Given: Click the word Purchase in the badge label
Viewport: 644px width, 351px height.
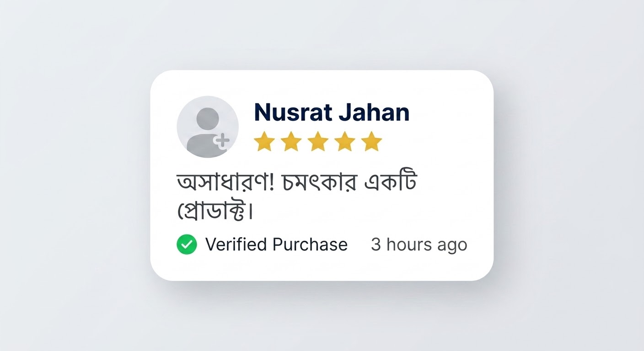Looking at the screenshot, I should [310, 245].
